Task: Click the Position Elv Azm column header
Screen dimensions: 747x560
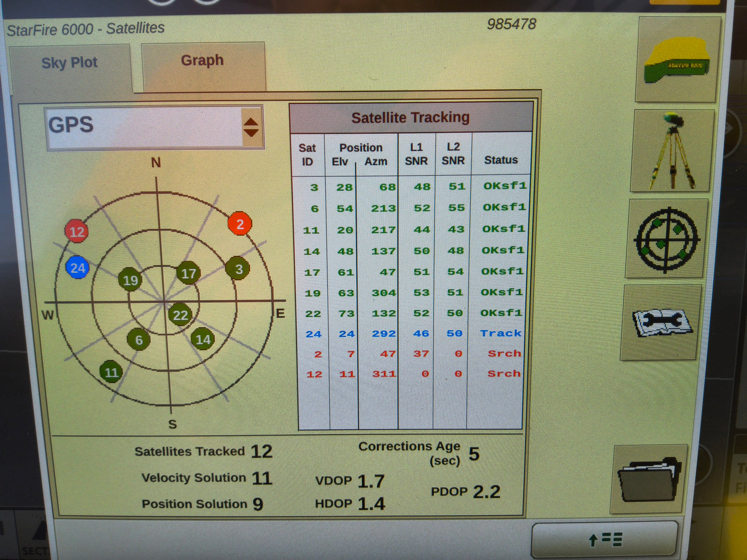Action: (x=361, y=154)
